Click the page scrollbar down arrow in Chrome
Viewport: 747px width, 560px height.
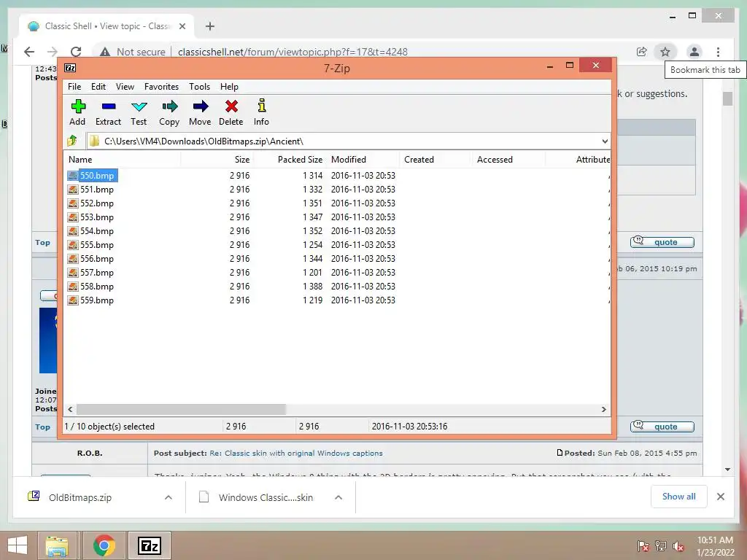point(727,470)
